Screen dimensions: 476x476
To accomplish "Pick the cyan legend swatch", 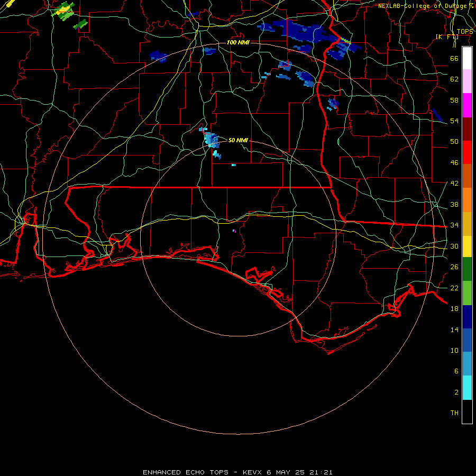I will (x=467, y=388).
